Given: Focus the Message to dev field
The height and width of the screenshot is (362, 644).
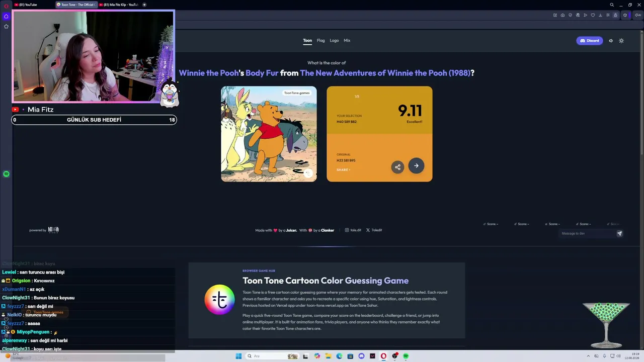Looking at the screenshot, I should 588,233.
